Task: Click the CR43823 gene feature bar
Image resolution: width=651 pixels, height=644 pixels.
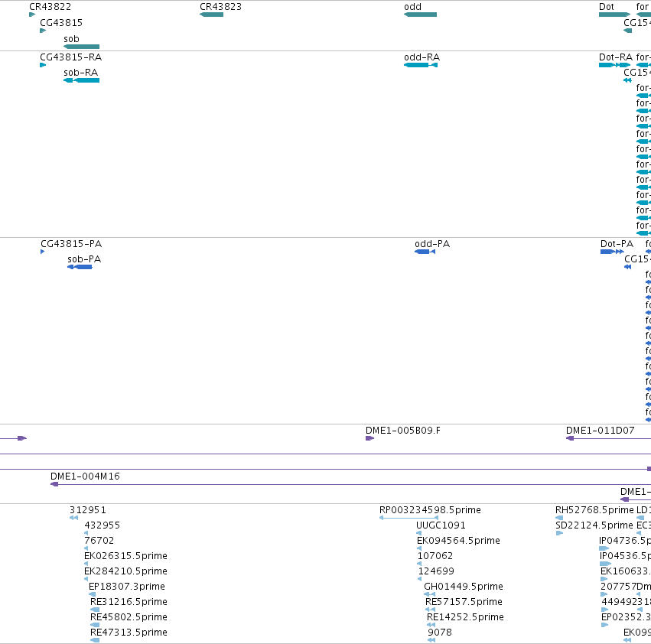Action: 211,15
